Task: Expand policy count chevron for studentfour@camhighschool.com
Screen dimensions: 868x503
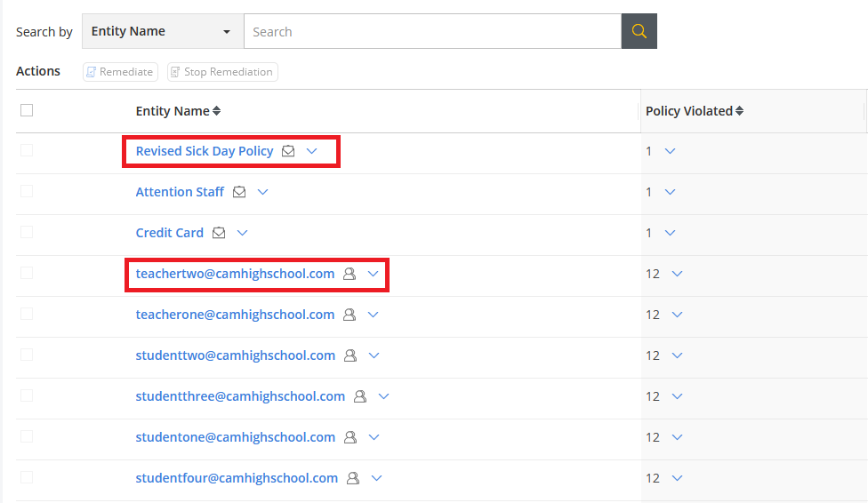Action: [677, 478]
